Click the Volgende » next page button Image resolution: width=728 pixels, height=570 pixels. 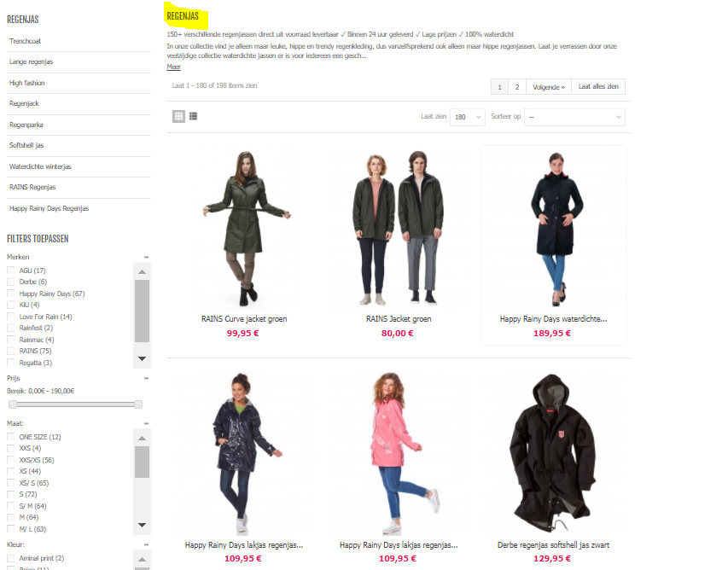[x=549, y=87]
